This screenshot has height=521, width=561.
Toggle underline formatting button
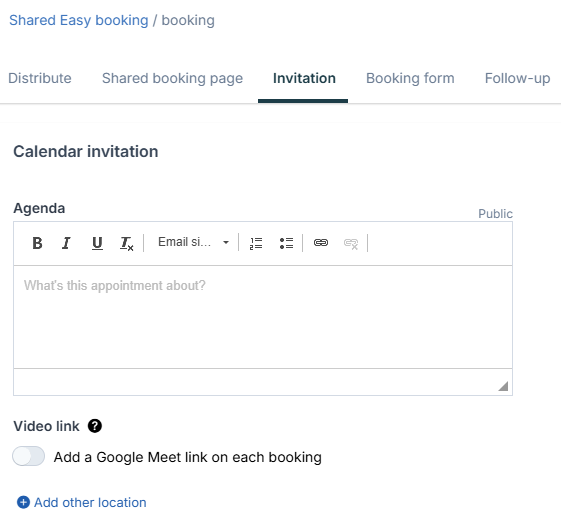97,243
